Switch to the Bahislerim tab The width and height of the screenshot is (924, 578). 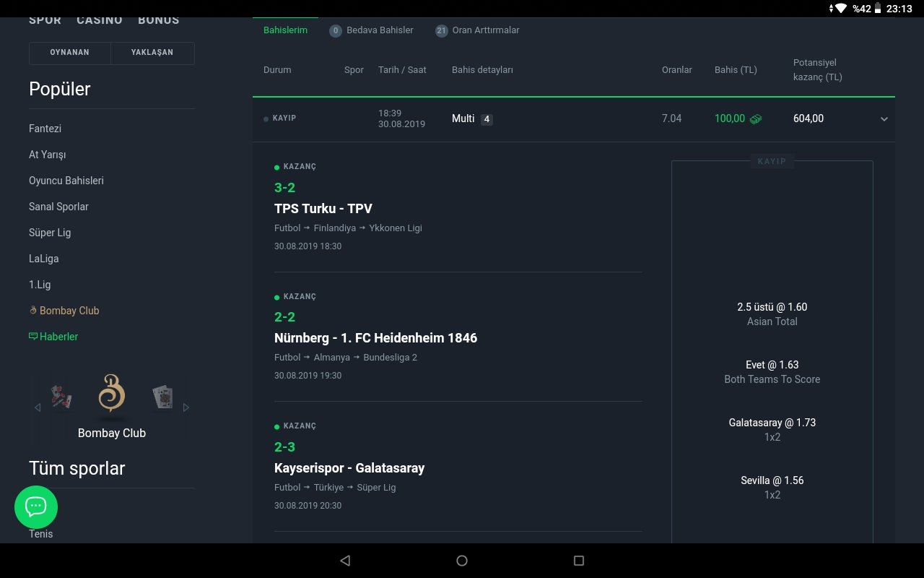pos(285,30)
